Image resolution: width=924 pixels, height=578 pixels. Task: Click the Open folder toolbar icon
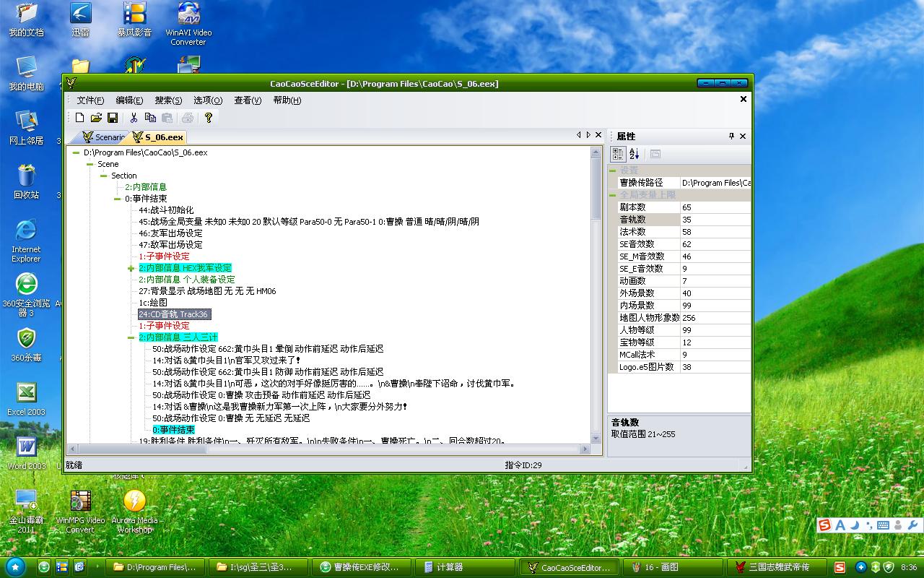tap(96, 118)
